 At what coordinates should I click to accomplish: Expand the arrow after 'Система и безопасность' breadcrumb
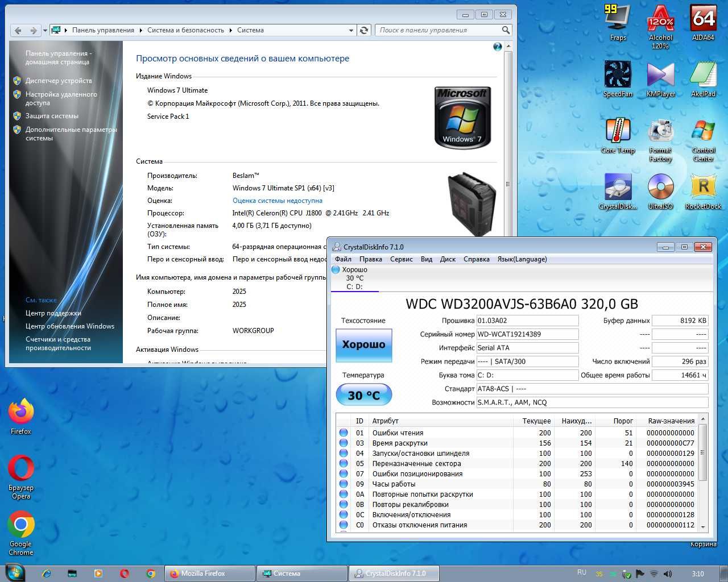pyautogui.click(x=230, y=30)
